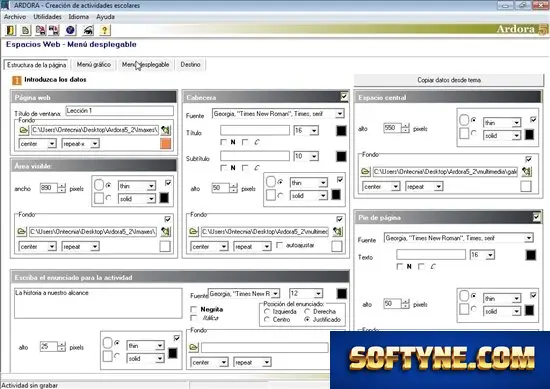Open the repeat-x dropdown in Página web
The image size is (550, 389).
(94, 144)
